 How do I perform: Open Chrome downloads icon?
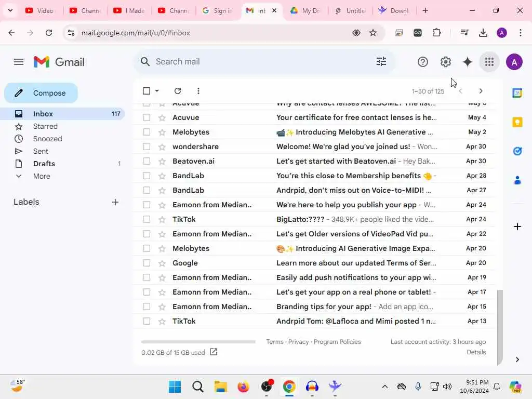pos(483,33)
